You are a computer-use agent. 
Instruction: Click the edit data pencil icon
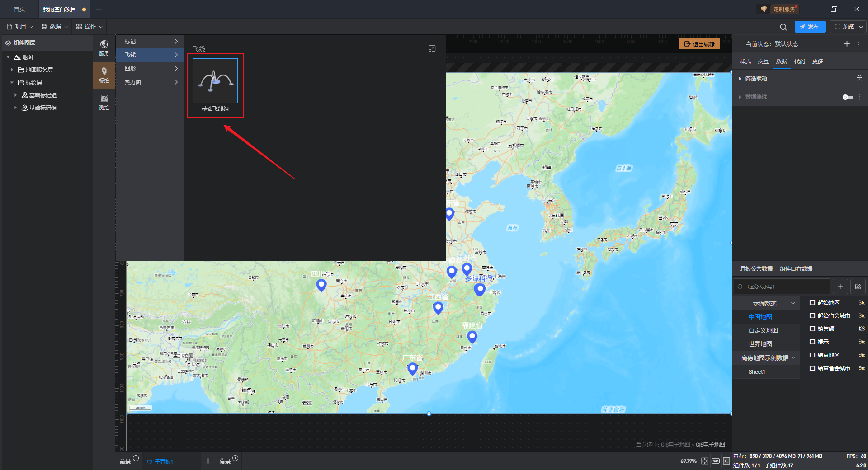tap(858, 287)
